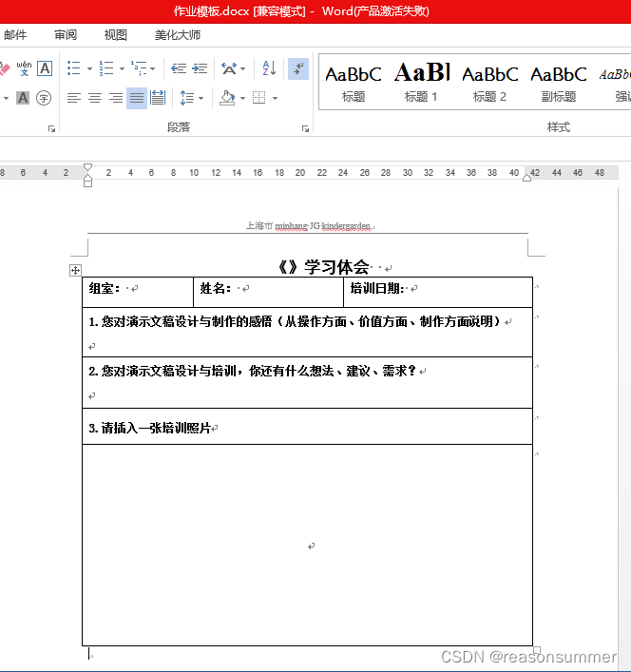The image size is (631, 672).
Task: Click first-line indent marker on ruler
Action: pos(87,167)
